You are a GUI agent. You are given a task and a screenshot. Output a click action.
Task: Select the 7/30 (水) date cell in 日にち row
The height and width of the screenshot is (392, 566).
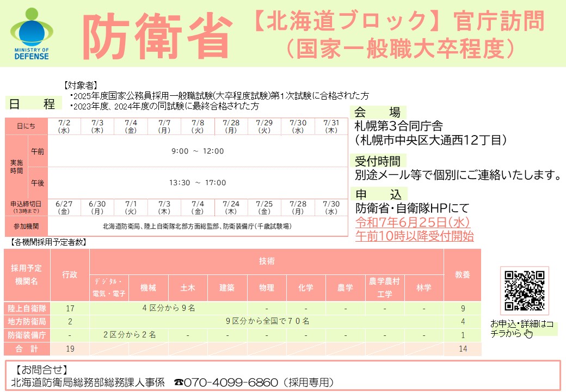coord(298,126)
